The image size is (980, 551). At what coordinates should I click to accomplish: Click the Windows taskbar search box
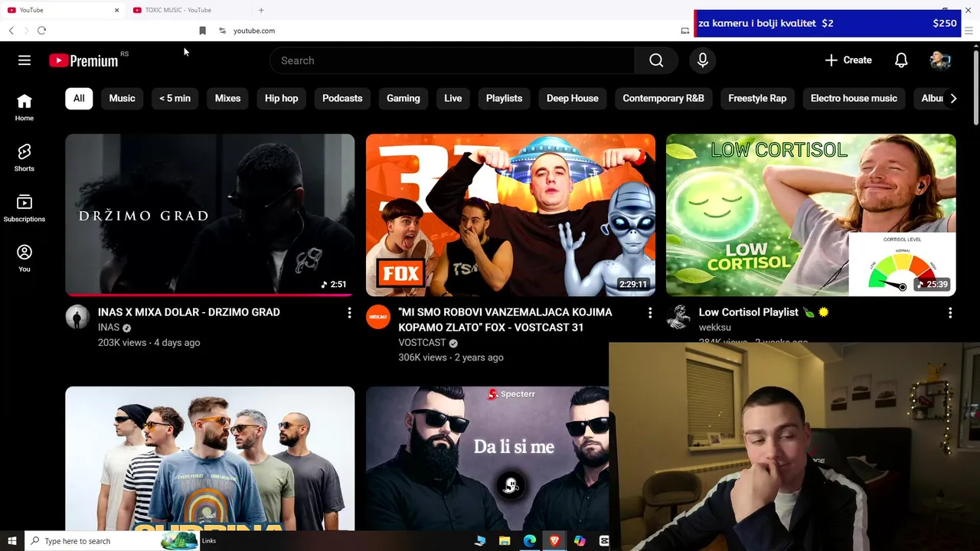(111, 541)
